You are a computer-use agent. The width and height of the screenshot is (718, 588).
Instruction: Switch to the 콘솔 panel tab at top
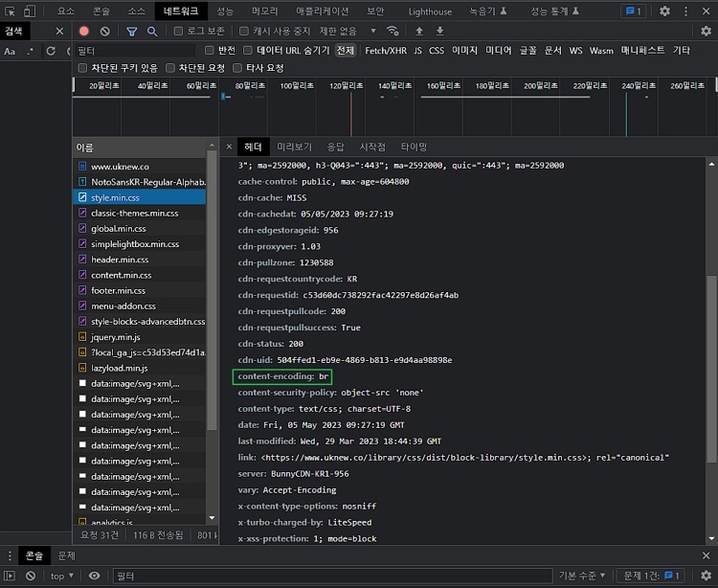(101, 11)
